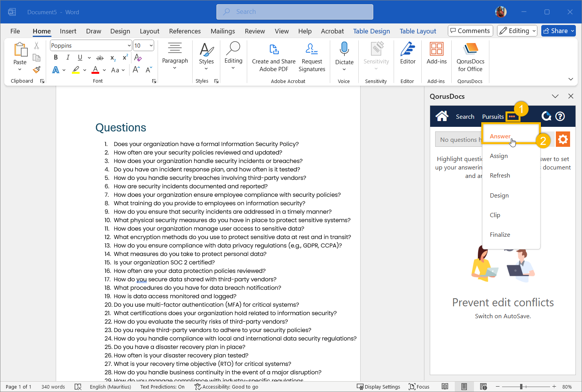Open the orange settings gear in QorusDocs
Viewport: 582px width, 392px height.
[x=563, y=139]
